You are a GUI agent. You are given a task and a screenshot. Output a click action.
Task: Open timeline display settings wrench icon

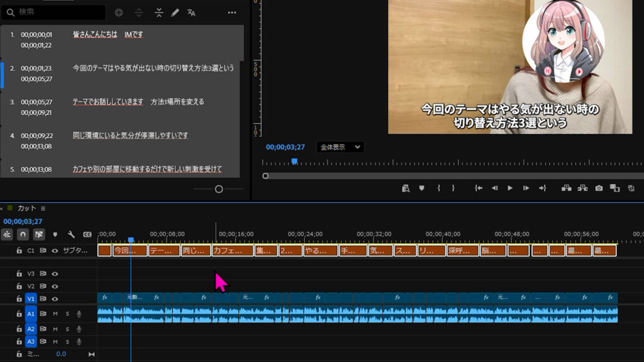coord(71,234)
